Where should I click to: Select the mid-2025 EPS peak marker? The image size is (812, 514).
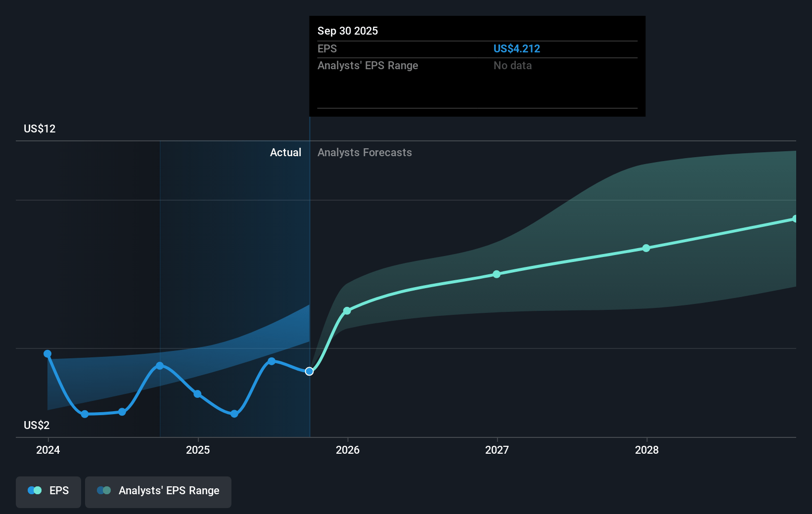point(271,361)
